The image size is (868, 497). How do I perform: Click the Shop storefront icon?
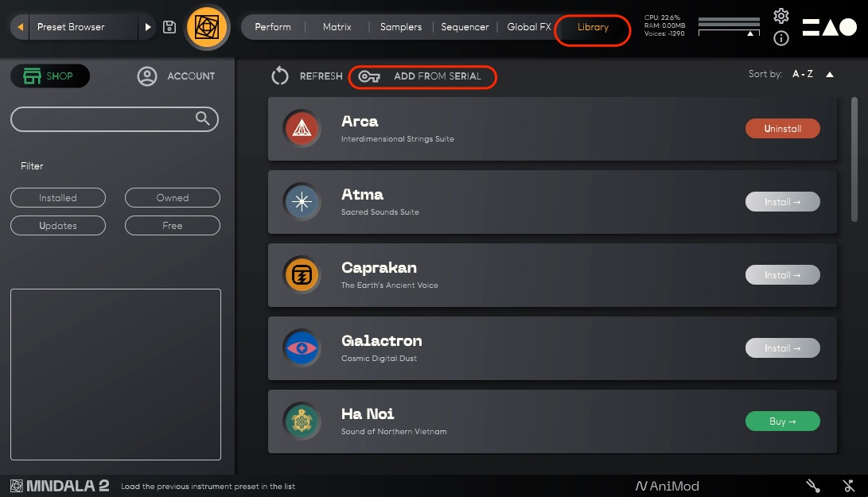tap(32, 76)
